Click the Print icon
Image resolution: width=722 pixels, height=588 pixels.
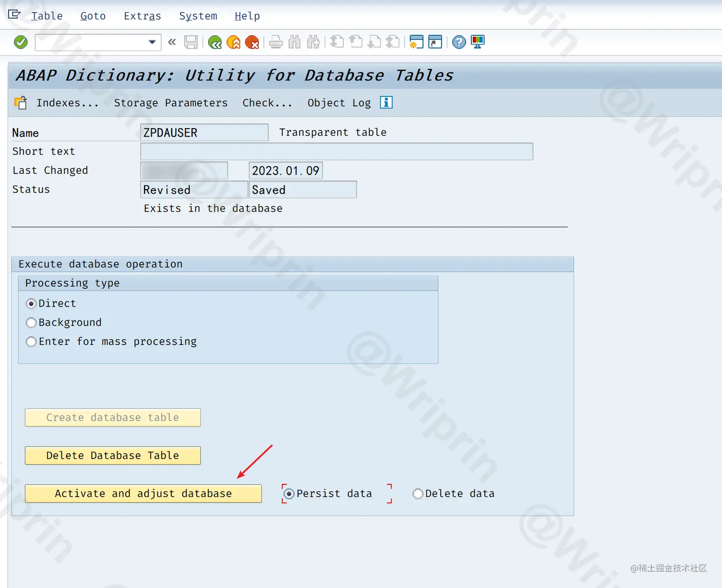(276, 42)
